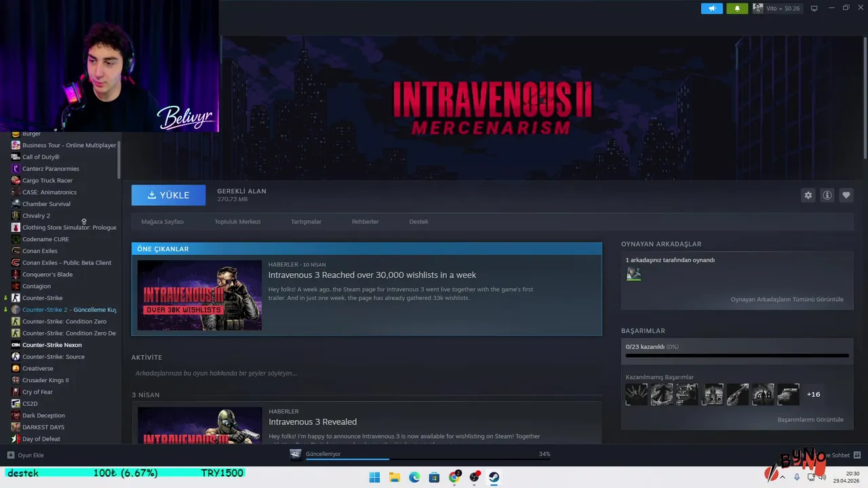Select fifth unearned achievement icon
Viewport: 868px width, 488px height.
pyautogui.click(x=738, y=394)
